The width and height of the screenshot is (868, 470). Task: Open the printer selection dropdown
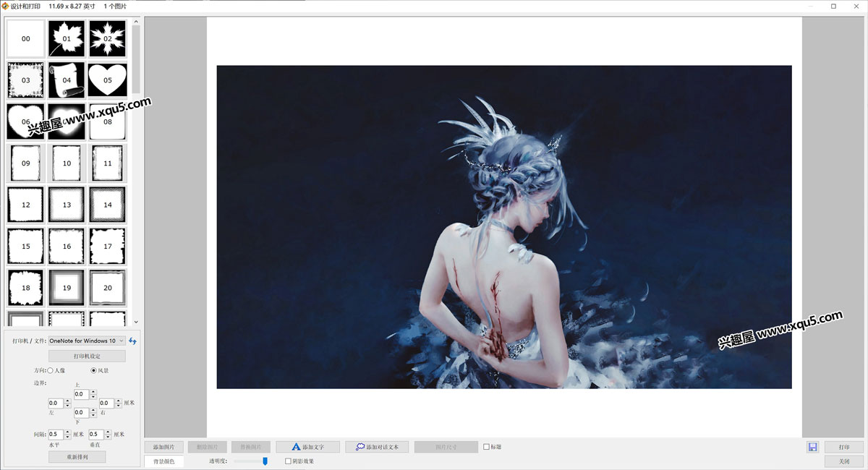tap(87, 341)
